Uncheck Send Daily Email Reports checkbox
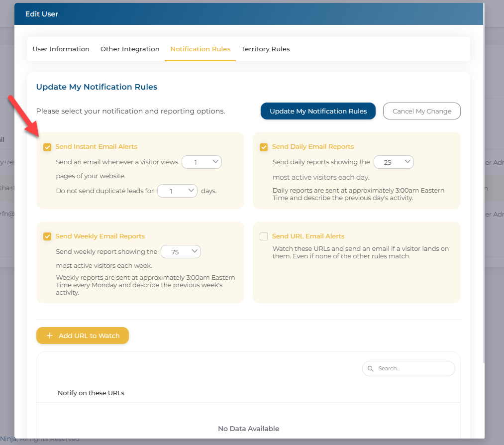 click(264, 147)
